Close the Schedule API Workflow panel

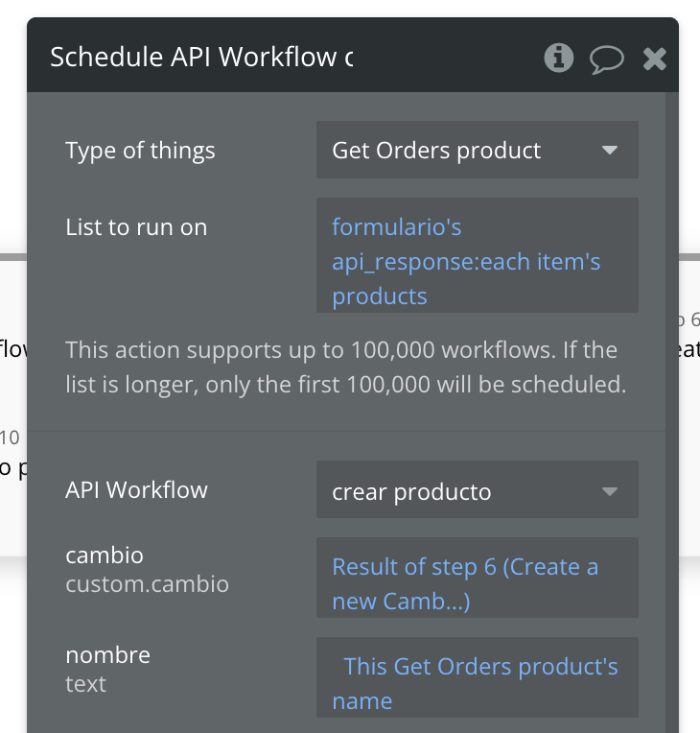[x=655, y=59]
